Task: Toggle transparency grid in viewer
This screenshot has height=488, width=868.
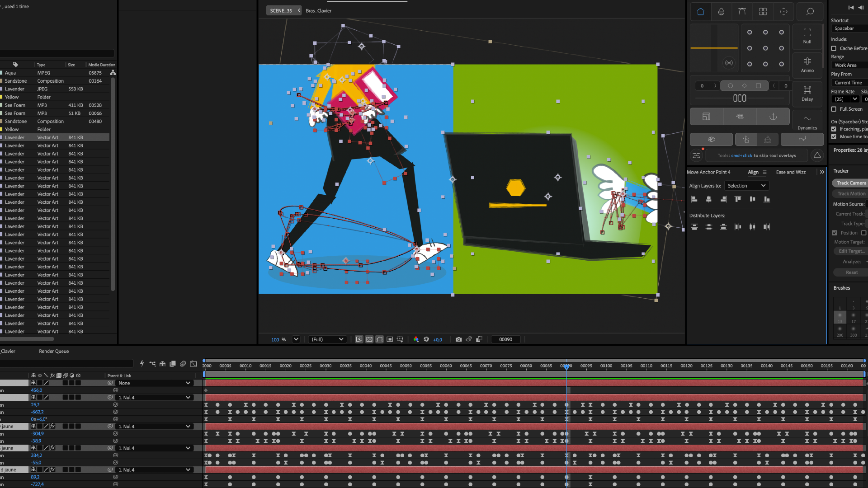Action: pos(369,339)
